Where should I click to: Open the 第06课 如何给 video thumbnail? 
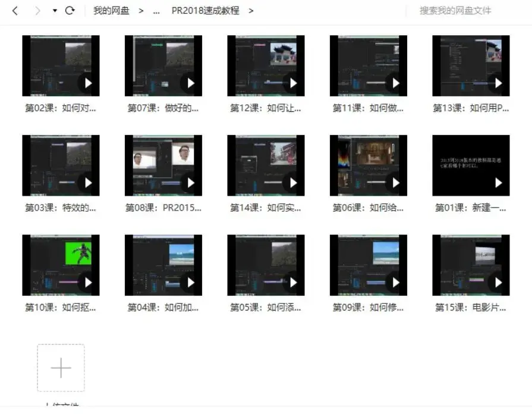coord(368,165)
